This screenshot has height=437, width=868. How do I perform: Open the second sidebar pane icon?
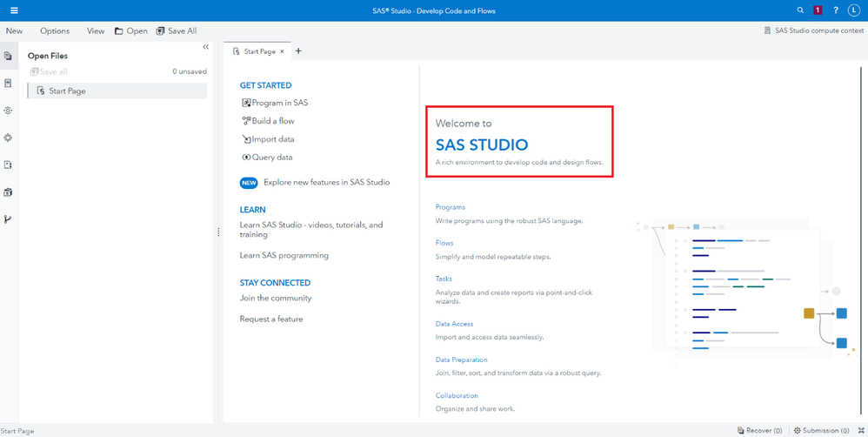pos(8,83)
